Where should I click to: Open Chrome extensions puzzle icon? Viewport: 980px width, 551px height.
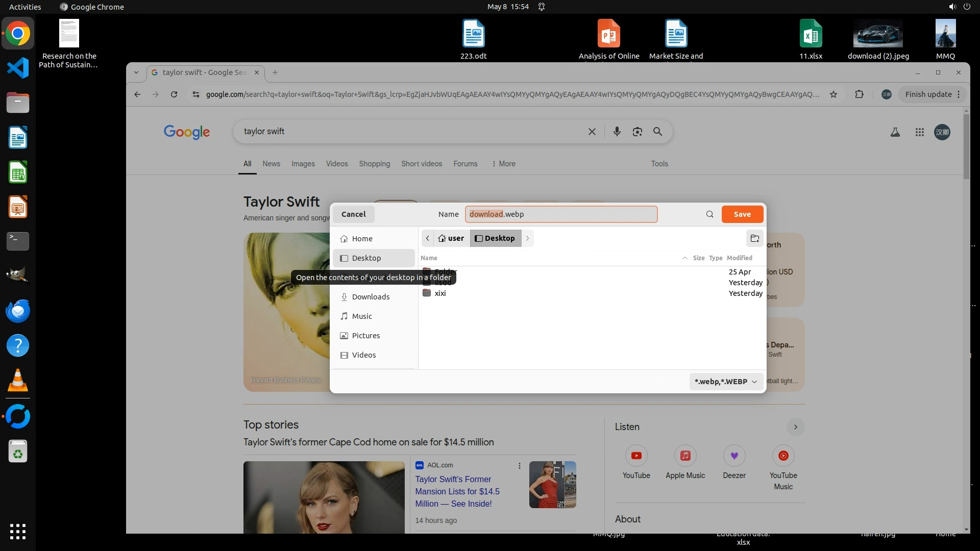pyautogui.click(x=859, y=94)
